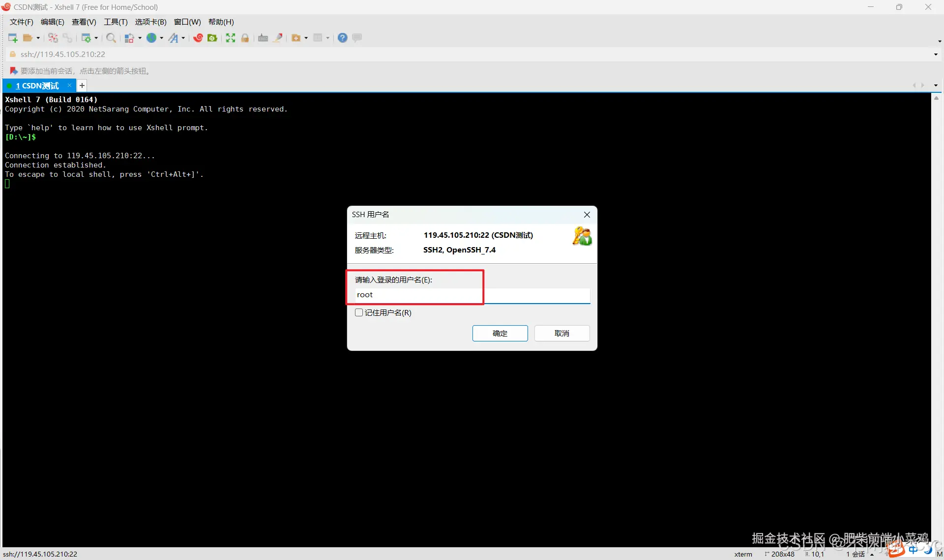This screenshot has width=944, height=560.
Task: Click the add current session bookmark arrow
Action: pos(14,71)
